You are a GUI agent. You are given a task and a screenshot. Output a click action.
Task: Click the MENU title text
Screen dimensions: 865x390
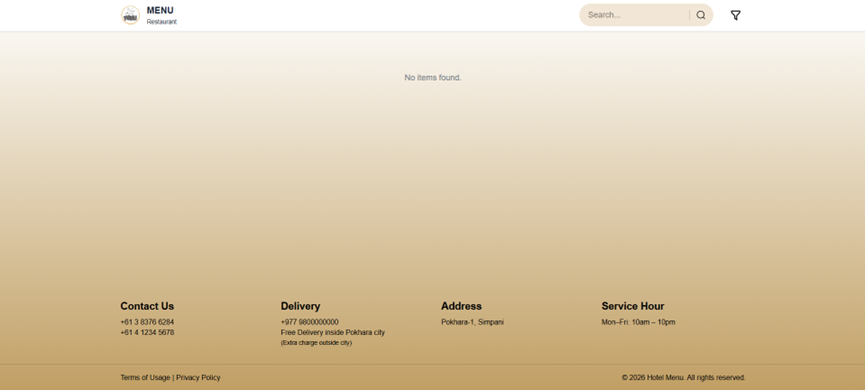coord(160,10)
